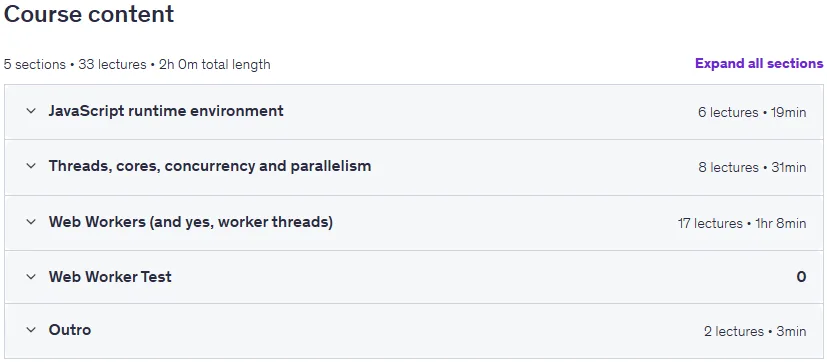Select the 2h 0m total length text
Viewport: 827px width, 362px height.
[x=215, y=64]
